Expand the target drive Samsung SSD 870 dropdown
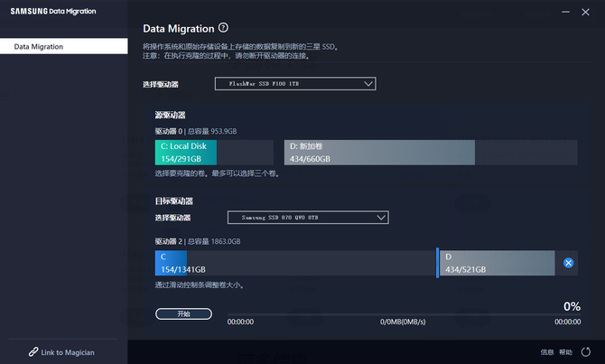605x364 pixels. tap(307, 218)
